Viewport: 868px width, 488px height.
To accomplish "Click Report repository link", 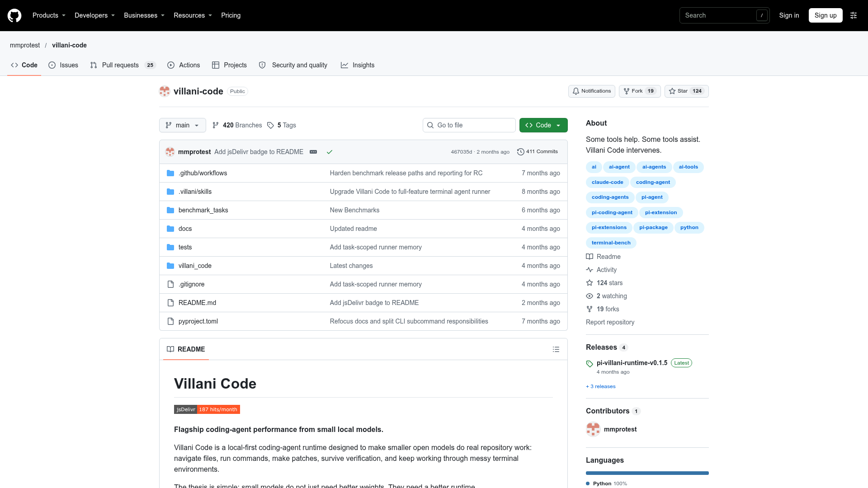I will coord(610,322).
